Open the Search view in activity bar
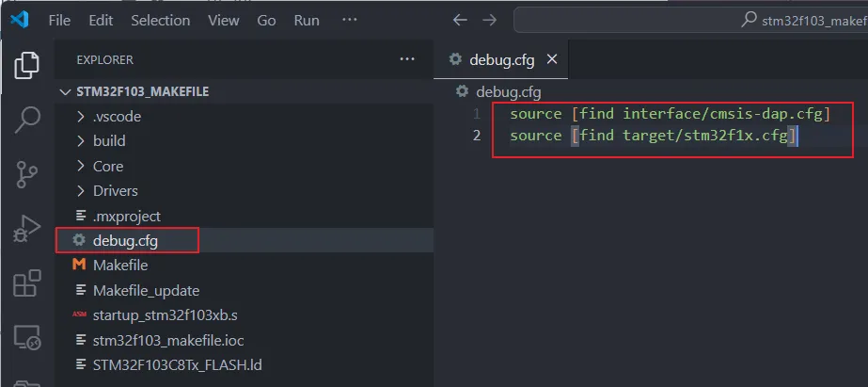The image size is (868, 387). tap(27, 120)
